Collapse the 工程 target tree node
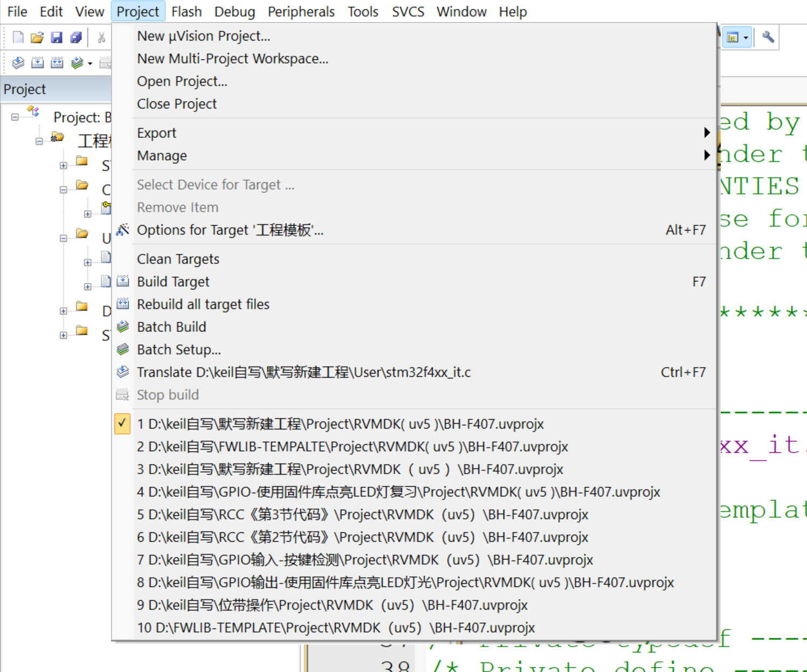Viewport: 807px width, 672px height. pos(39,141)
